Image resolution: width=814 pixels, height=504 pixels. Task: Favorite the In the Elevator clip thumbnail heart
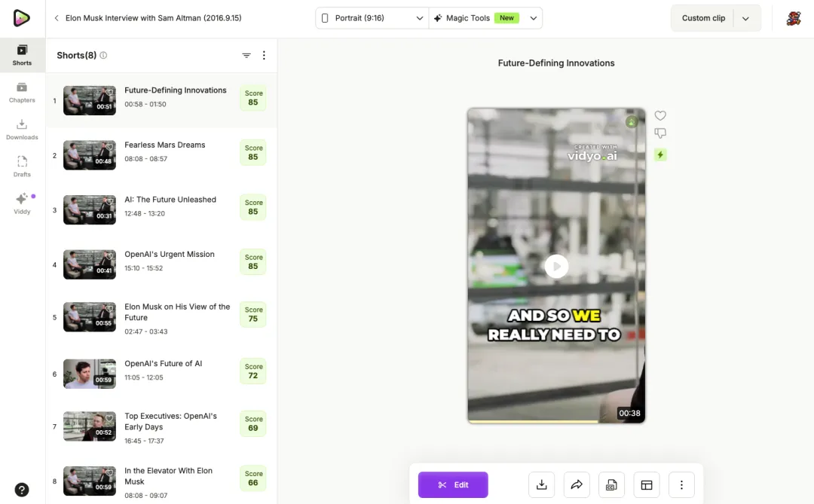[109, 472]
